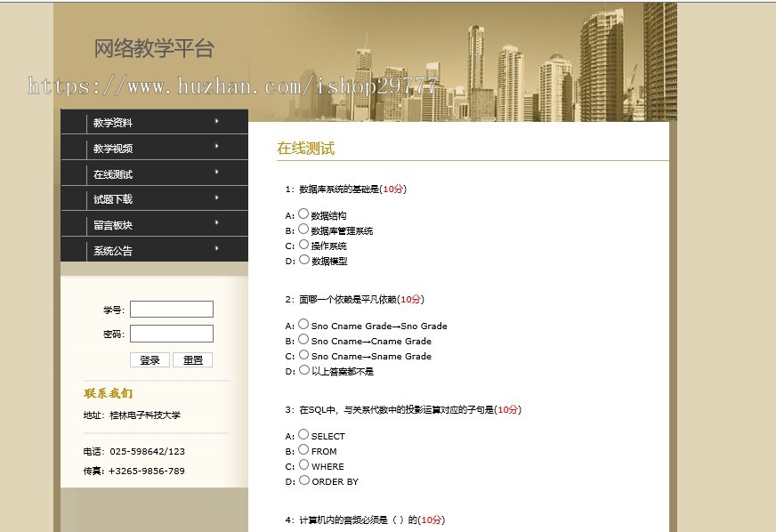This screenshot has width=776, height=532.
Task: Expand the 系统公告 submenu
Action: (114, 250)
